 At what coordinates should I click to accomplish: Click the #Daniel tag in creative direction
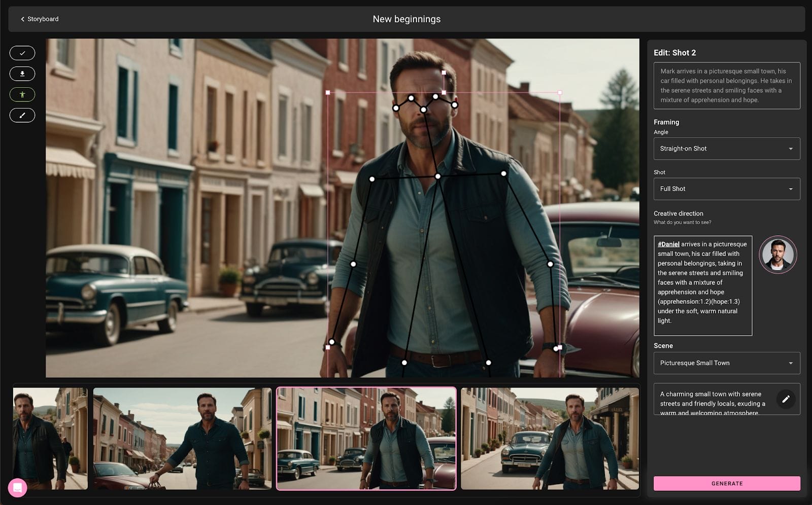pyautogui.click(x=668, y=244)
